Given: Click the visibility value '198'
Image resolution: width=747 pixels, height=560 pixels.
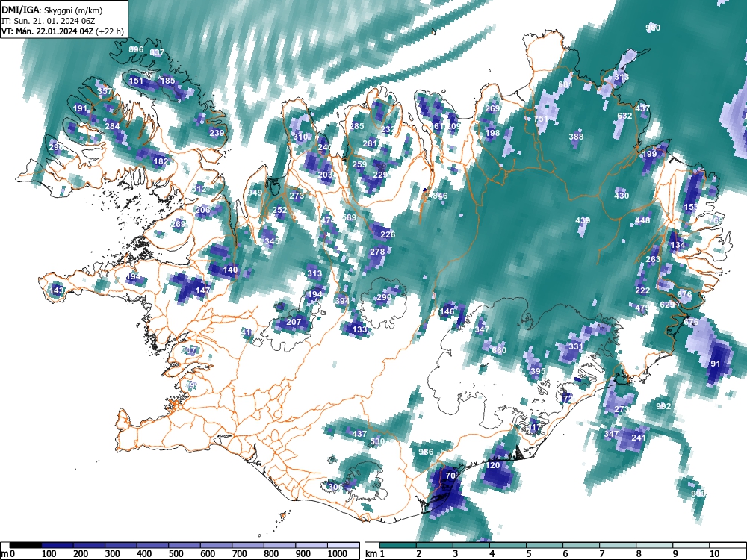Looking at the screenshot, I should coord(492,133).
